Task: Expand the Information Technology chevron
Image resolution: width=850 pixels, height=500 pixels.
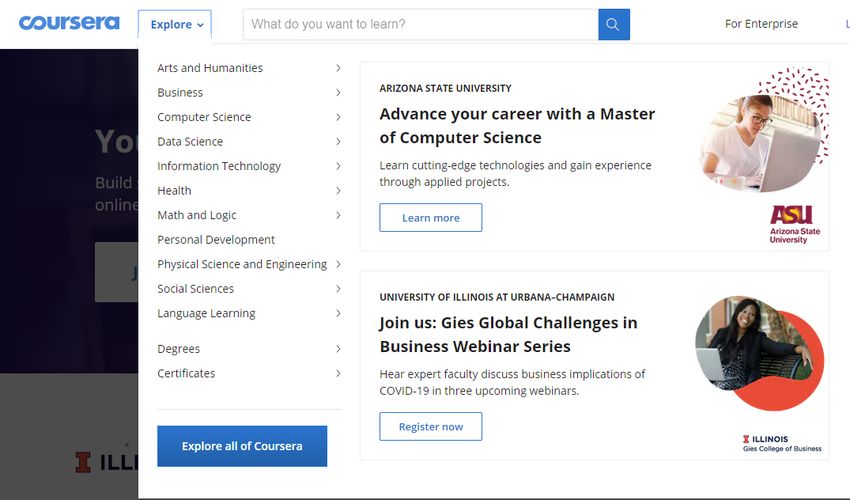Action: click(338, 166)
